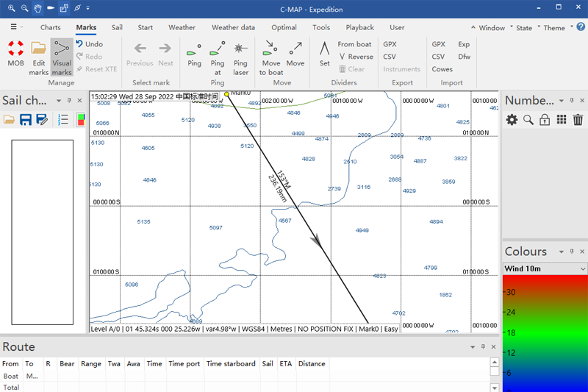Open the User tab
The width and height of the screenshot is (588, 392).
[x=397, y=27]
